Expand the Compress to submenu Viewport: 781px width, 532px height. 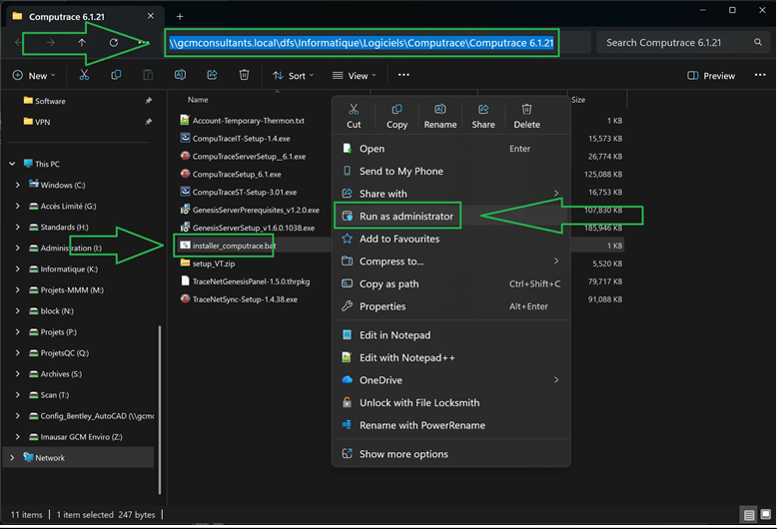(x=556, y=262)
